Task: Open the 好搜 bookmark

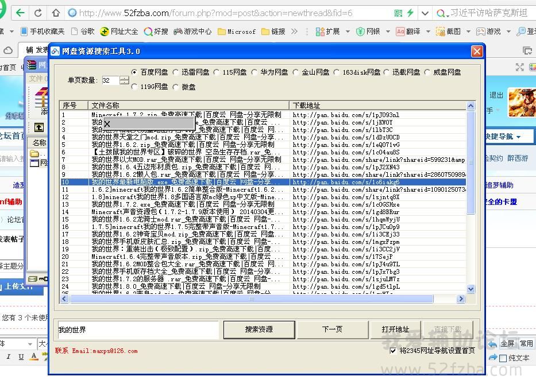Action: pyautogui.click(x=156, y=32)
